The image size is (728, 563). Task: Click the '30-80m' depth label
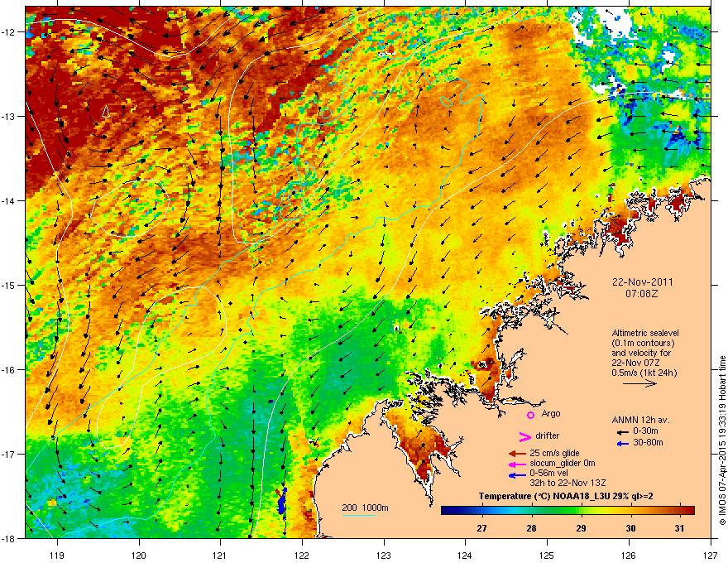point(648,442)
